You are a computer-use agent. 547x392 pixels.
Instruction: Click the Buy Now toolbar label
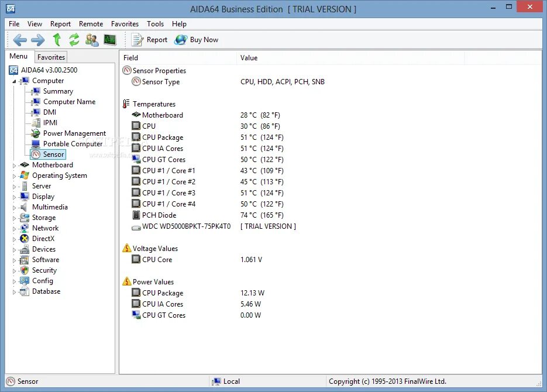click(x=204, y=40)
